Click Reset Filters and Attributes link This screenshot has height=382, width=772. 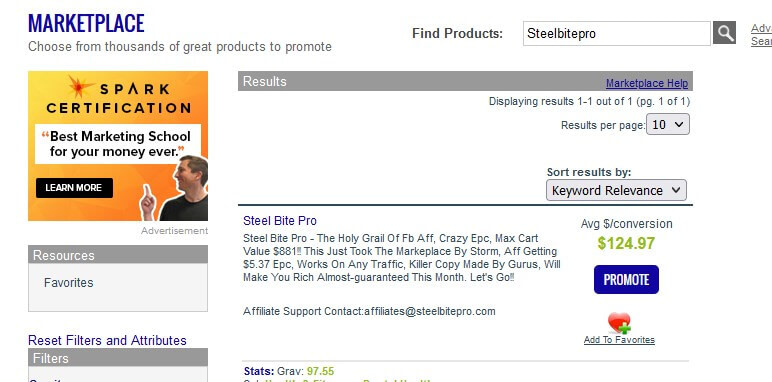[107, 340]
